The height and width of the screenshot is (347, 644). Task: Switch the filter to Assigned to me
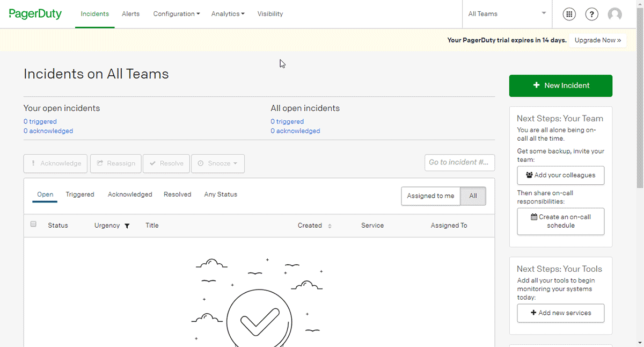[x=431, y=196]
